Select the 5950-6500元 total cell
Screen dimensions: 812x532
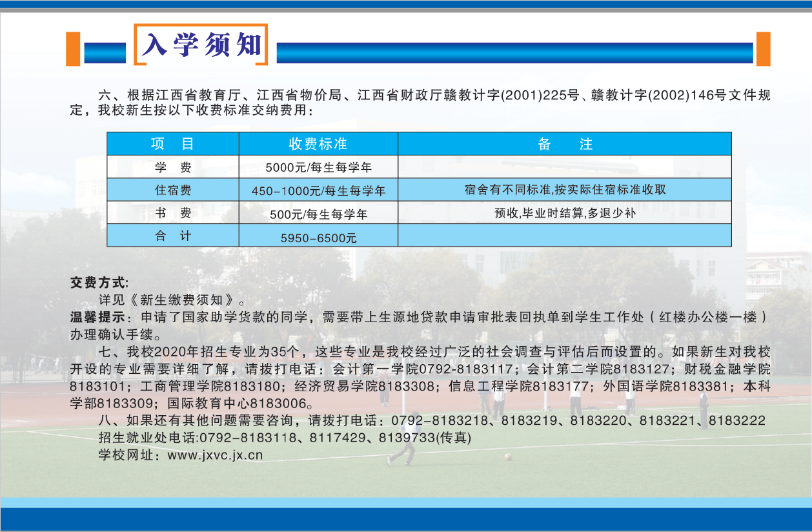[318, 237]
